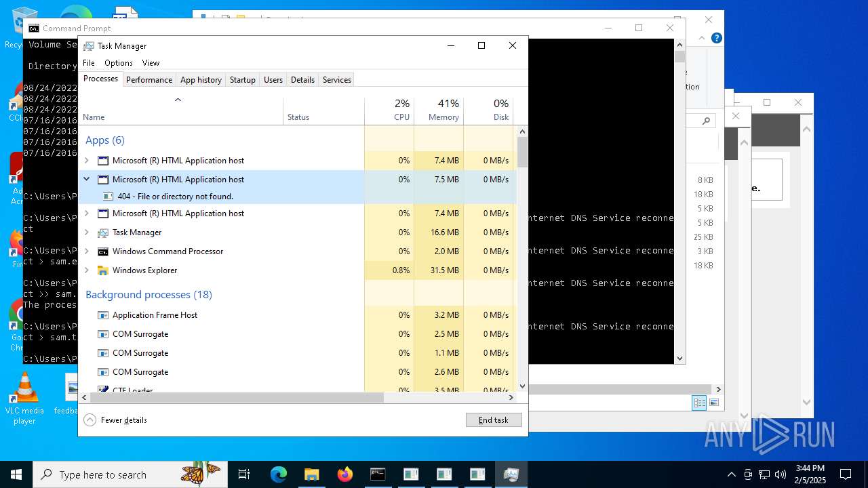Image resolution: width=868 pixels, height=488 pixels.
Task: Click the search magnifier in background Explorer window
Action: [706, 121]
